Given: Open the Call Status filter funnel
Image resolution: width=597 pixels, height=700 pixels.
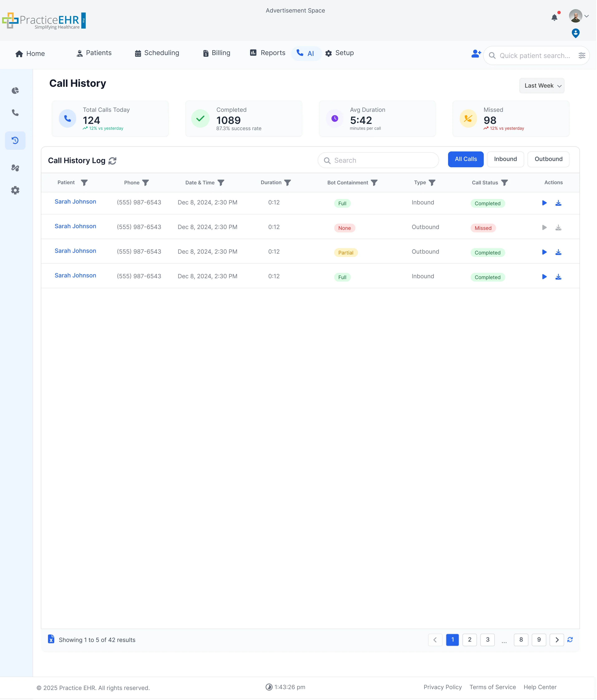Looking at the screenshot, I should click(505, 183).
